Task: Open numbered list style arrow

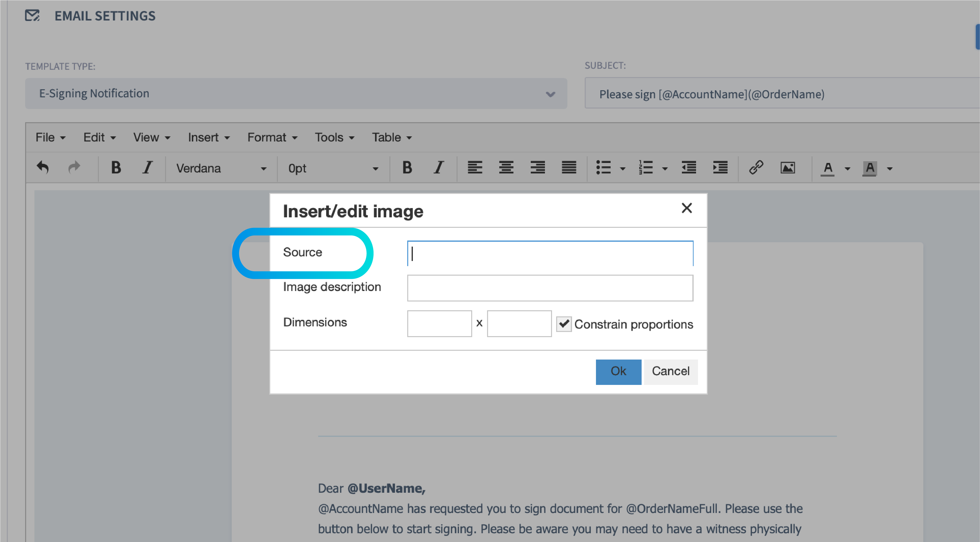Action: pos(665,168)
